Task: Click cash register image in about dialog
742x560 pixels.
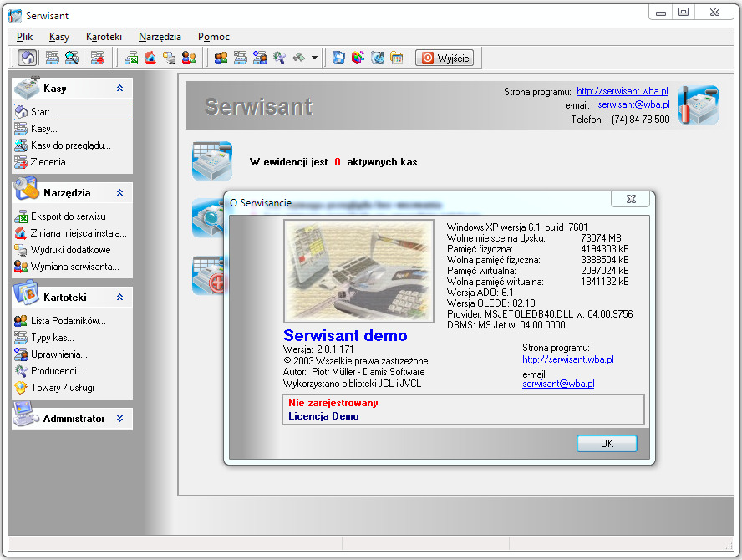Action: [358, 272]
